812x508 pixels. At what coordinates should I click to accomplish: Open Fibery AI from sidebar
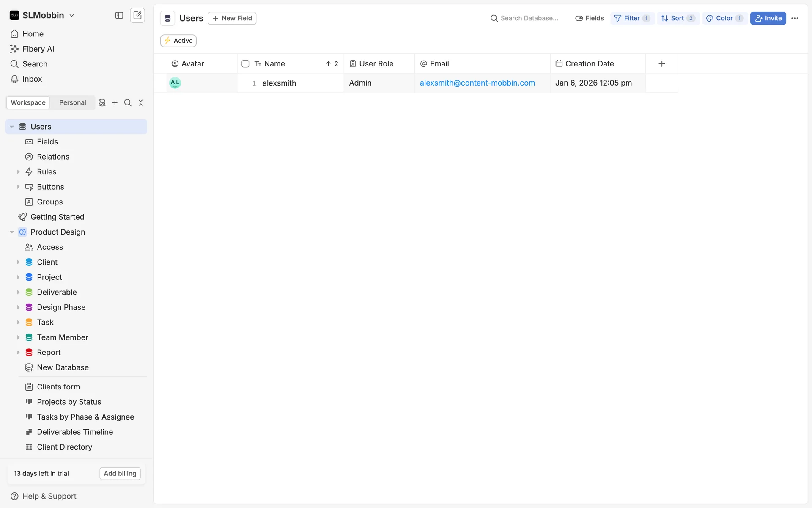click(x=38, y=49)
